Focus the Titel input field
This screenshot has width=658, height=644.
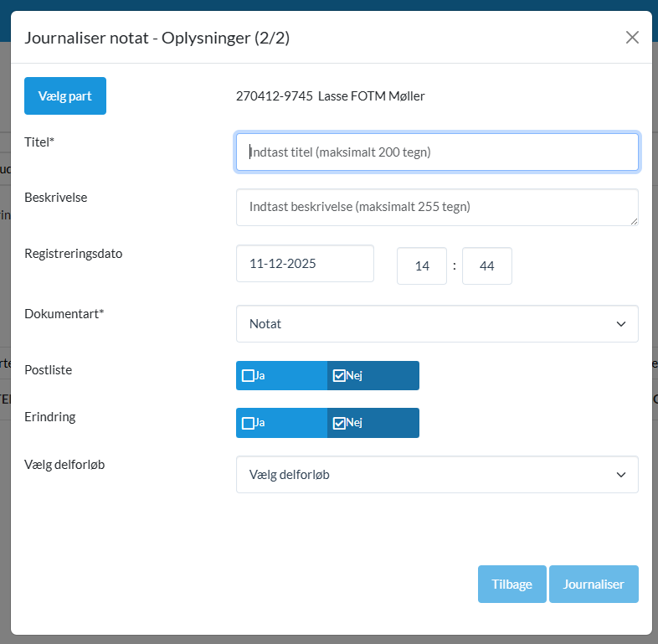pos(437,152)
